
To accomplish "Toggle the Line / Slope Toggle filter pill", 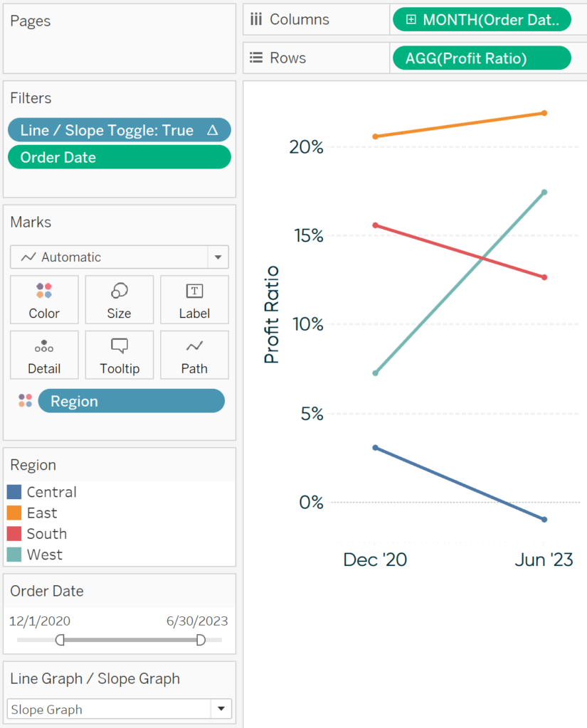I will coord(119,130).
